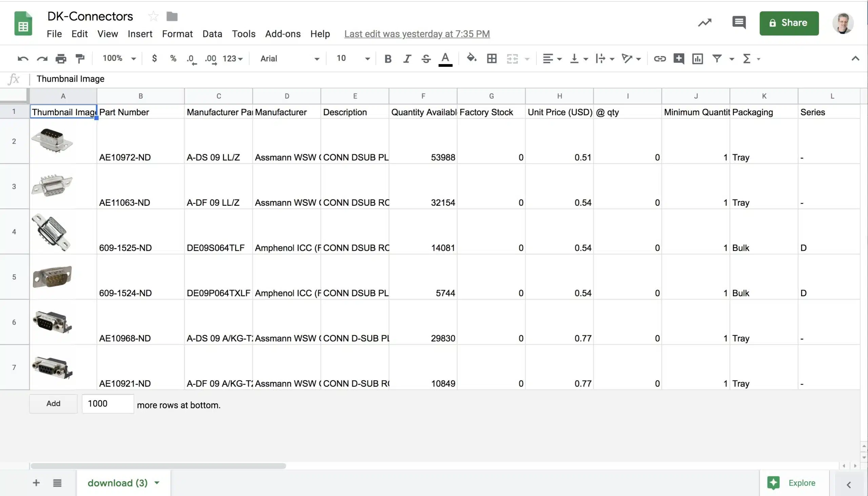The width and height of the screenshot is (868, 496).
Task: Click the Insert chart icon
Action: tap(697, 59)
